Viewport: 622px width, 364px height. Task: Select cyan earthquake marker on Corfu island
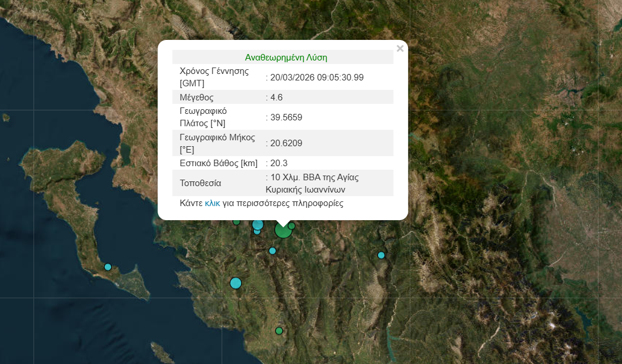(108, 267)
